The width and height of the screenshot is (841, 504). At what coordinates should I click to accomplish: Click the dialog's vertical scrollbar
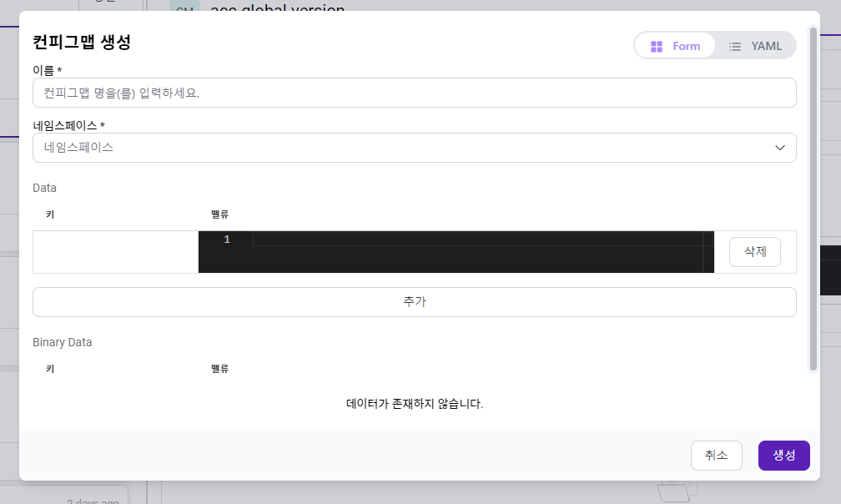(x=813, y=199)
